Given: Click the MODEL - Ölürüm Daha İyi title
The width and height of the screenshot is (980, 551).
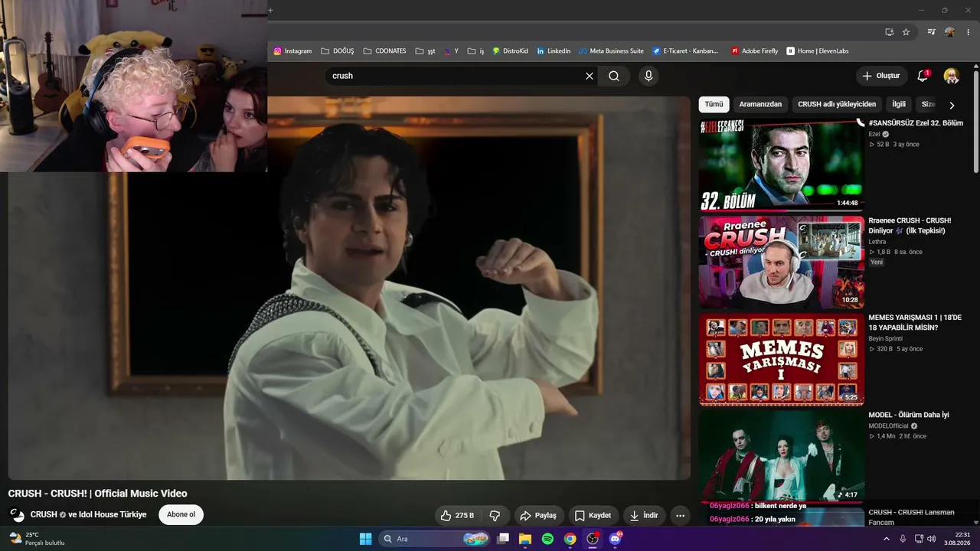Looking at the screenshot, I should (909, 415).
